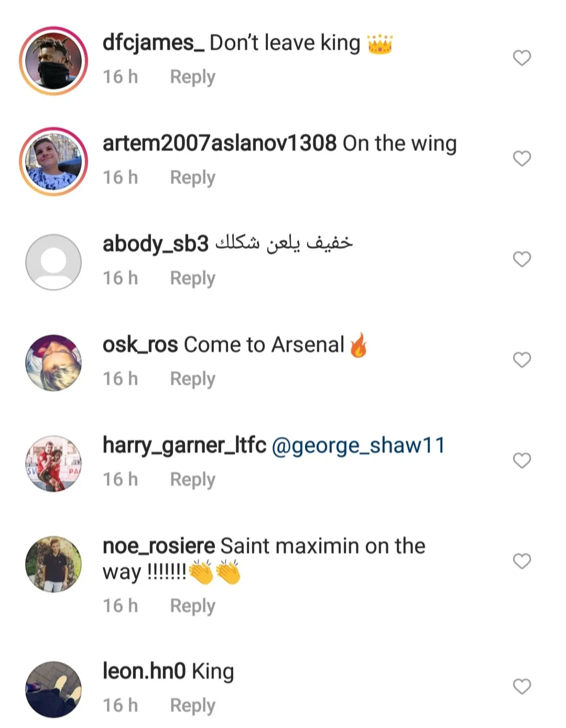The width and height of the screenshot is (566, 728).
Task: Reply to noe_rosiere's comment
Action: click(x=192, y=606)
